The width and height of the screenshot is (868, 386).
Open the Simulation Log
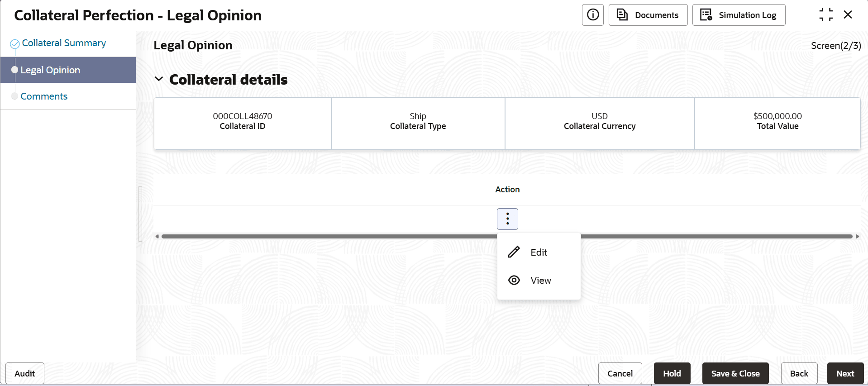click(739, 15)
